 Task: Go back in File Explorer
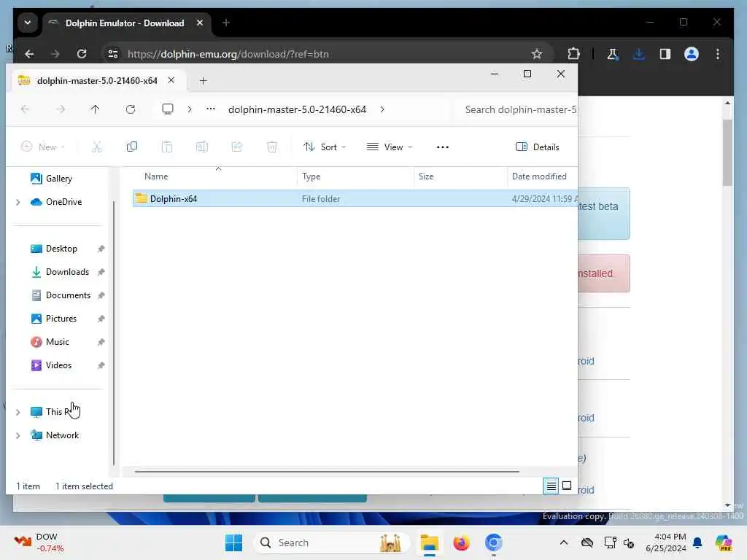[26, 109]
